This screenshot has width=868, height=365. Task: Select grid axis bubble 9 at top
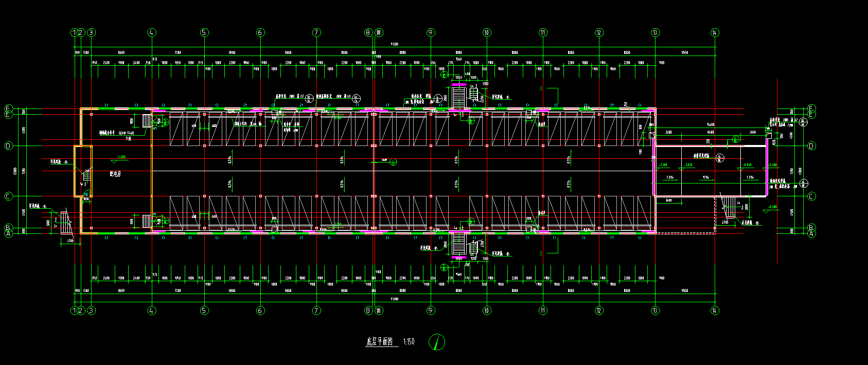click(x=431, y=32)
